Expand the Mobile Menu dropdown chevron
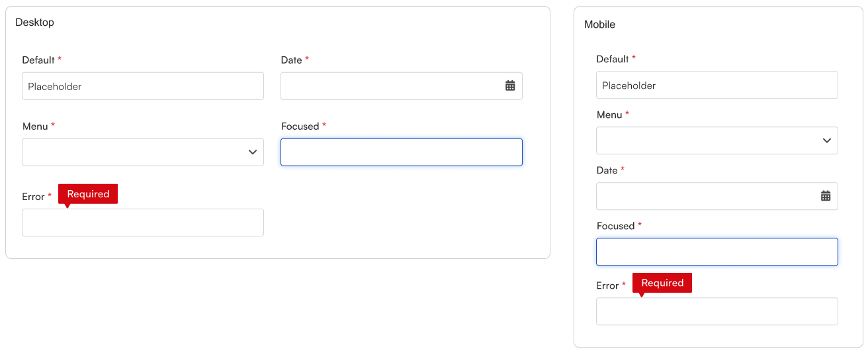Viewport: 868px width, 353px height. [827, 140]
